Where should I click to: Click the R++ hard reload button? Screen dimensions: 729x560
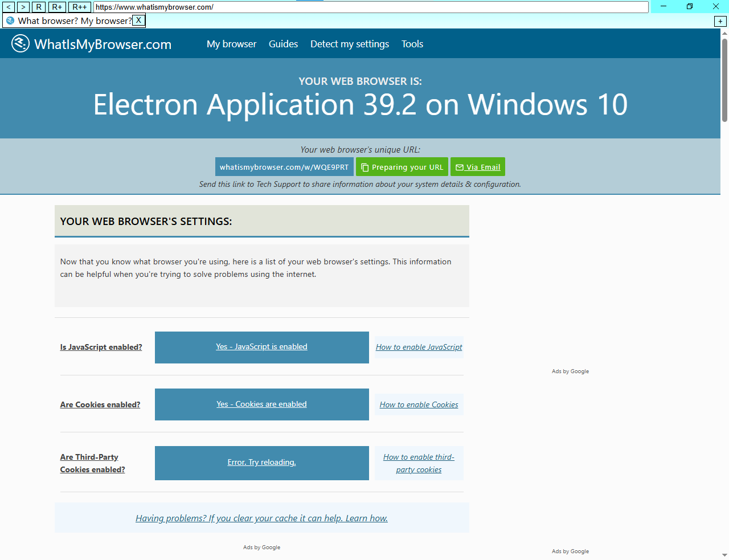click(x=80, y=7)
